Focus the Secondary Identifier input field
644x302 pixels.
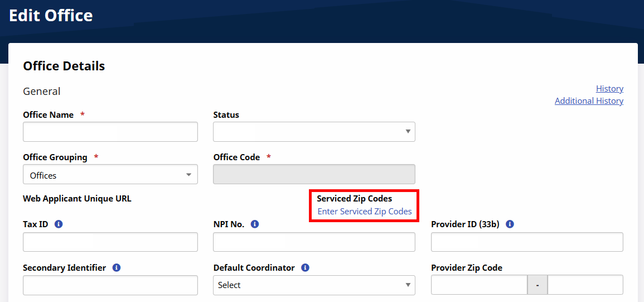tap(110, 285)
